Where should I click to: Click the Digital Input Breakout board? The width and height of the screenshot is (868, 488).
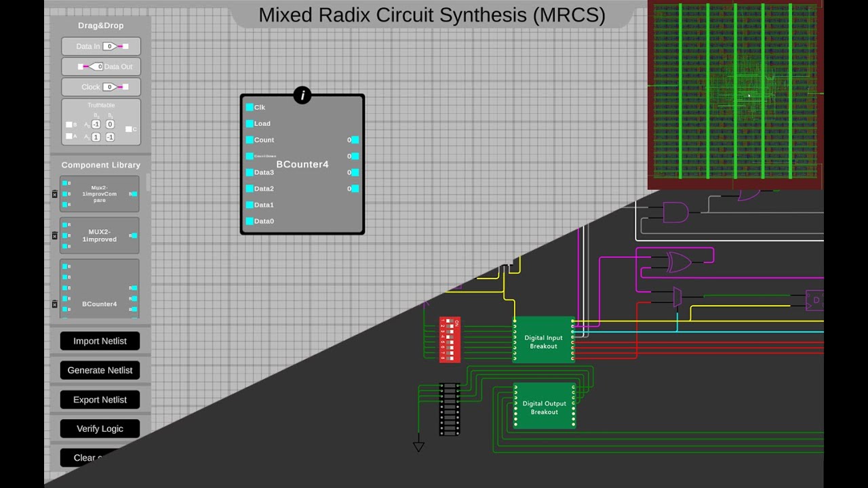tap(544, 340)
